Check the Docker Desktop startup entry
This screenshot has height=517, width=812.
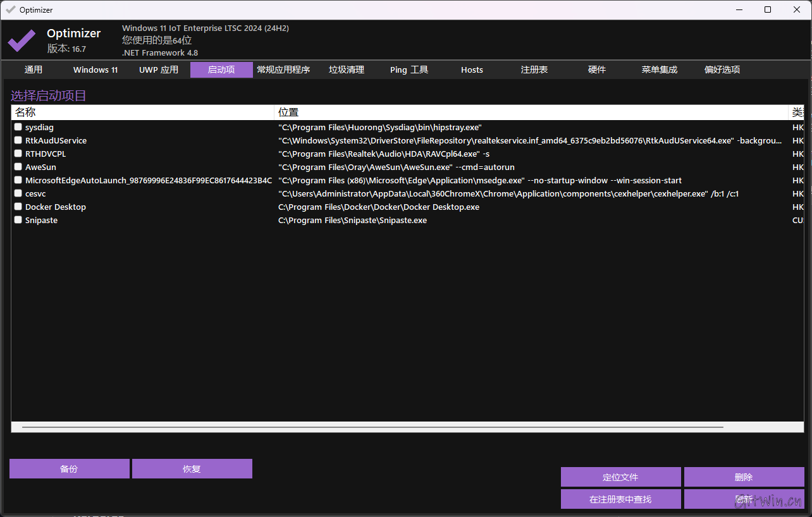pyautogui.click(x=18, y=206)
